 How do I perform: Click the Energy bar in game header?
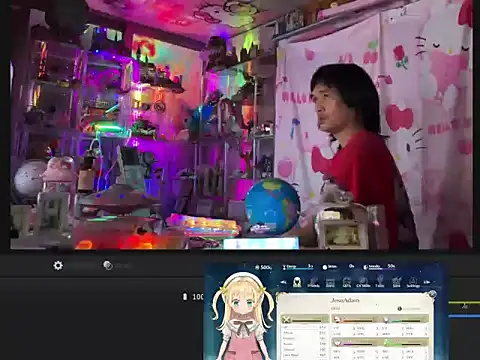click(x=298, y=267)
